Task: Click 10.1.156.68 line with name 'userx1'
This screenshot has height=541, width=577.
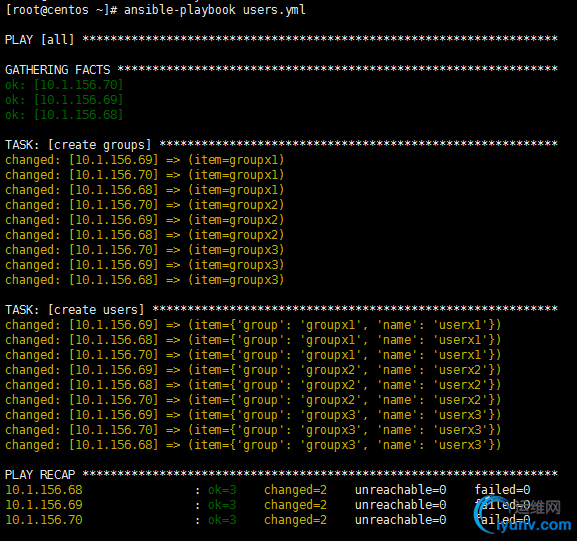Action: click(x=253, y=340)
